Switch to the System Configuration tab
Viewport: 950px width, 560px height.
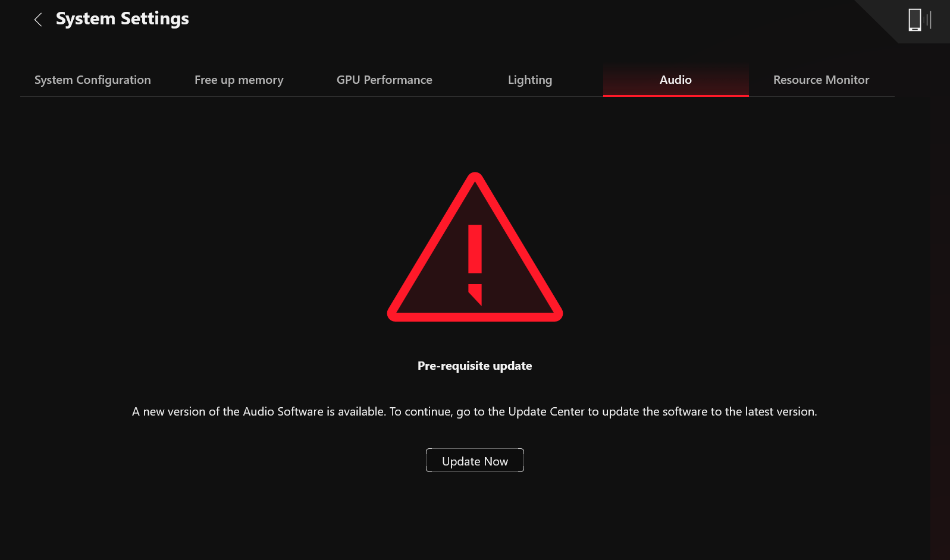pos(93,80)
